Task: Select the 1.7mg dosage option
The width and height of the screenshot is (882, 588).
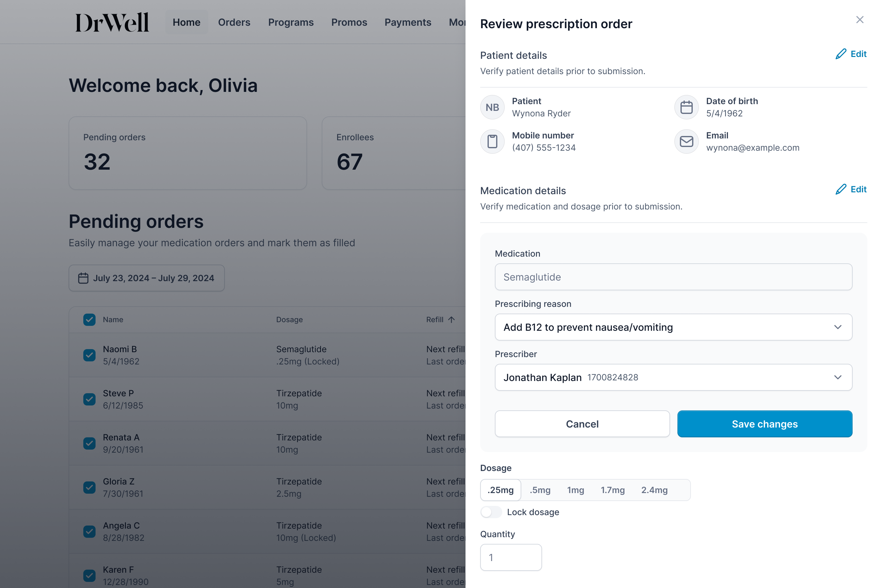Action: click(x=613, y=490)
